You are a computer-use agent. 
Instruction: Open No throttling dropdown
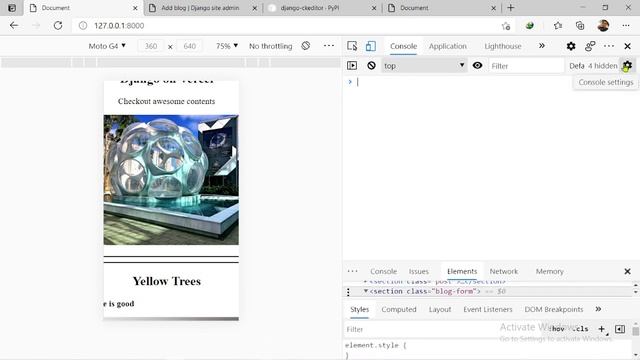271,46
